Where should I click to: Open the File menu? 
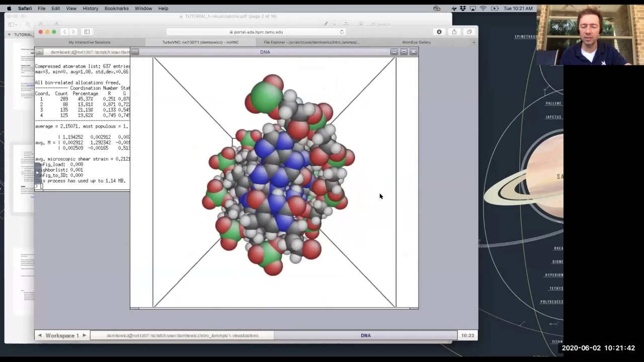point(42,8)
